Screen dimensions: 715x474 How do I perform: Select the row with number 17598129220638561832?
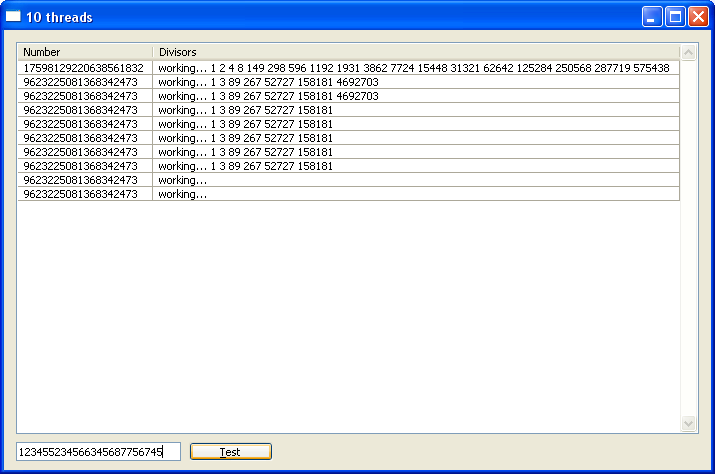84,68
